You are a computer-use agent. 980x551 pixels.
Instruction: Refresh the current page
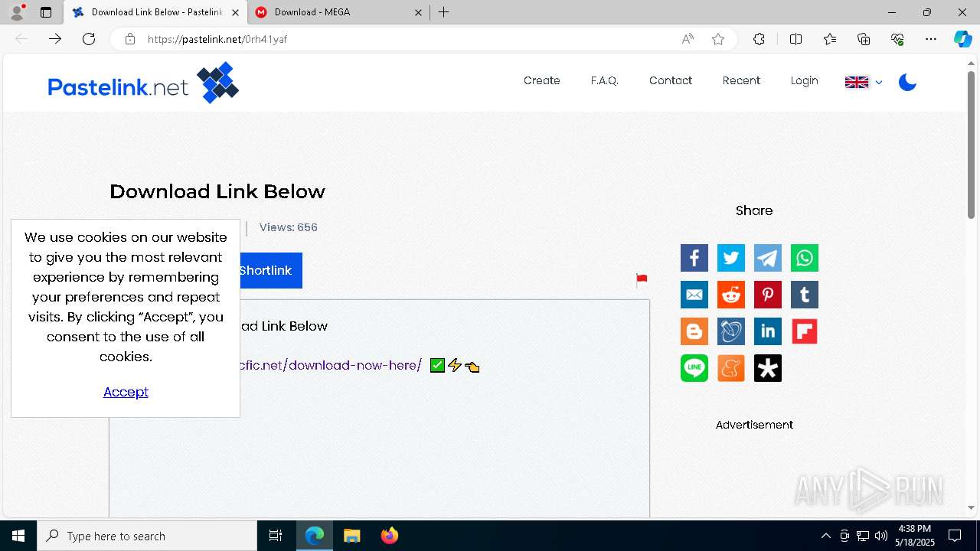click(x=89, y=39)
